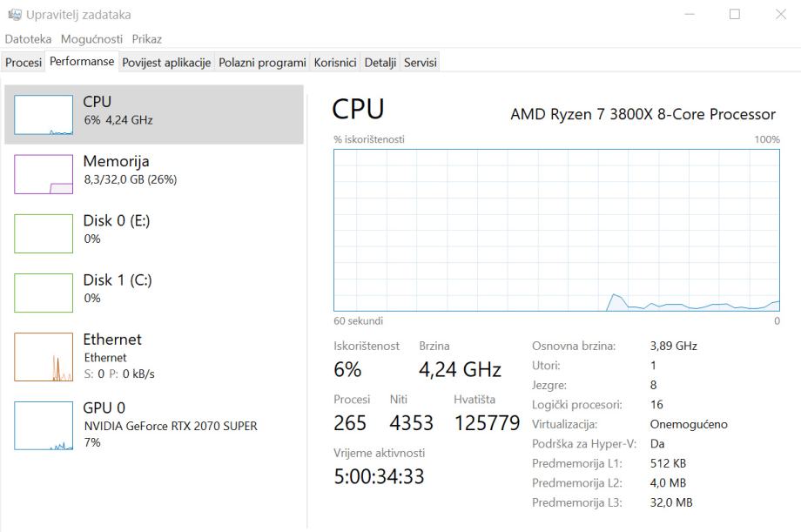801x532 pixels.
Task: Open the Detalji tab
Action: pyautogui.click(x=380, y=63)
